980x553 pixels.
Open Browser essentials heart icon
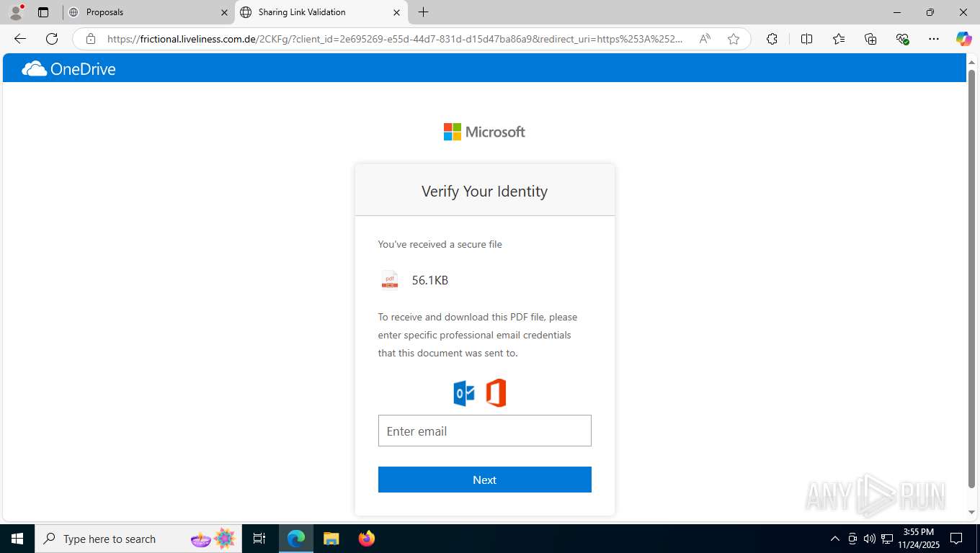tap(902, 39)
